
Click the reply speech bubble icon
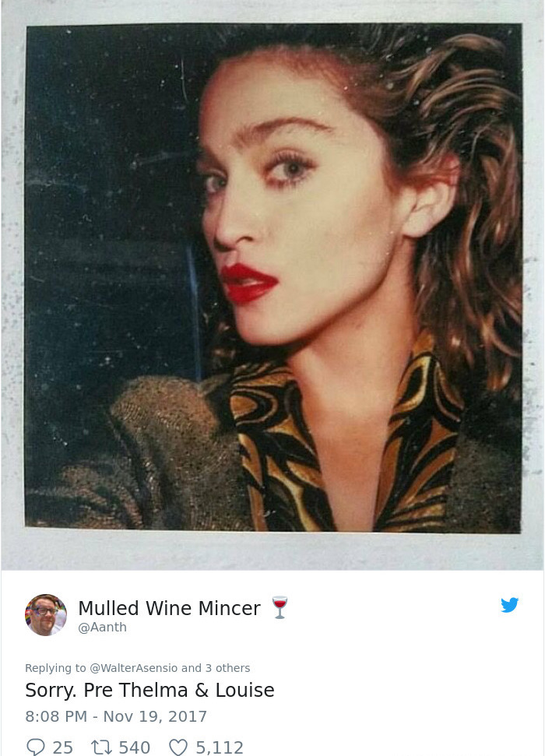35,747
